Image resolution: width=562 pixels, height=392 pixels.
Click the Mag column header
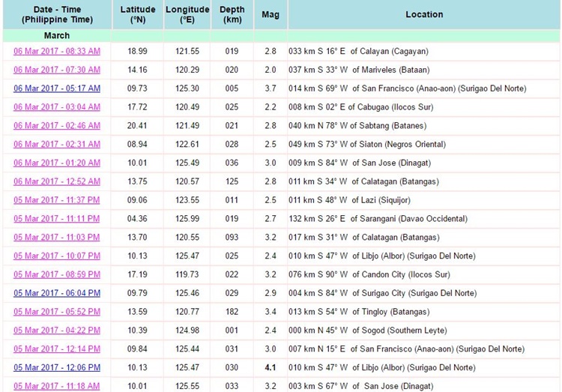(x=271, y=15)
